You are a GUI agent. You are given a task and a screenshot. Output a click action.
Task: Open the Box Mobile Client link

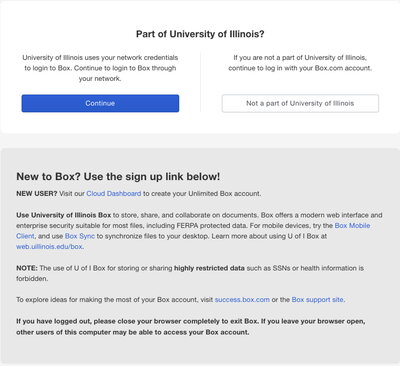352,226
